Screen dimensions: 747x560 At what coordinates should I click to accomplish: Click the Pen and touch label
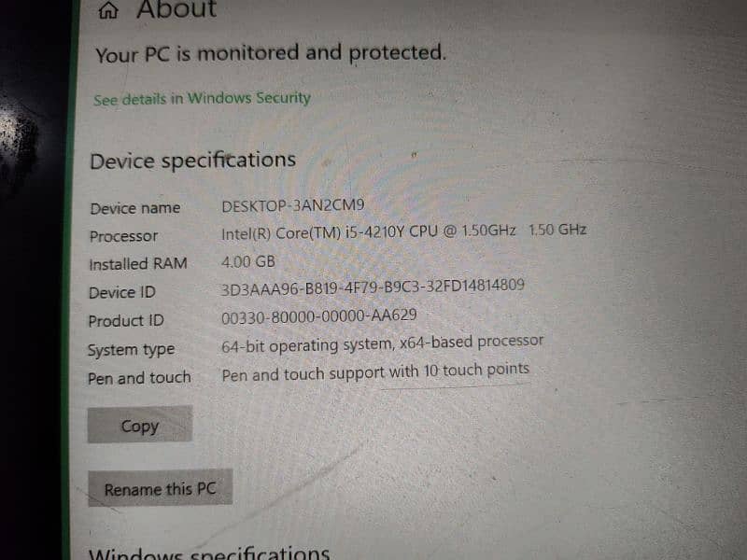coord(139,378)
